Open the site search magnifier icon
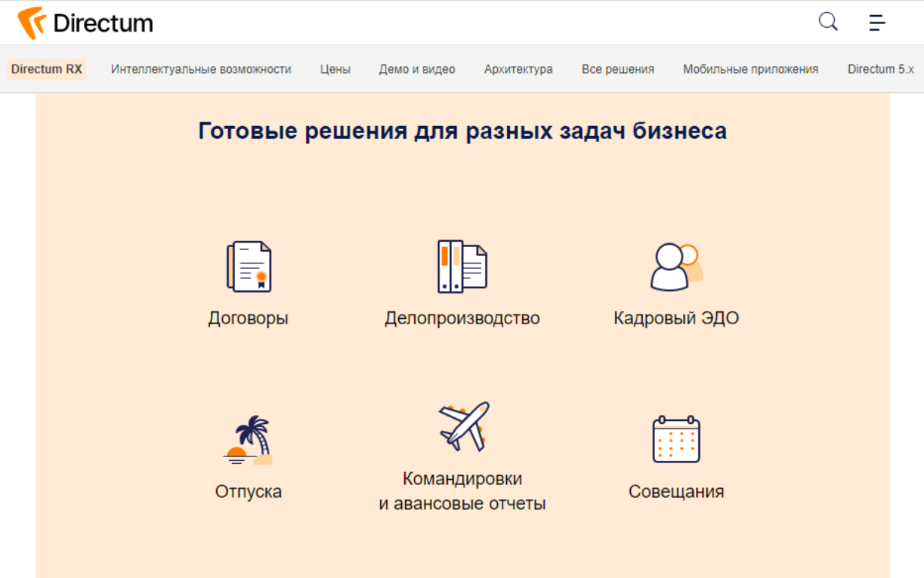Viewport: 924px width, 578px height. tap(827, 22)
